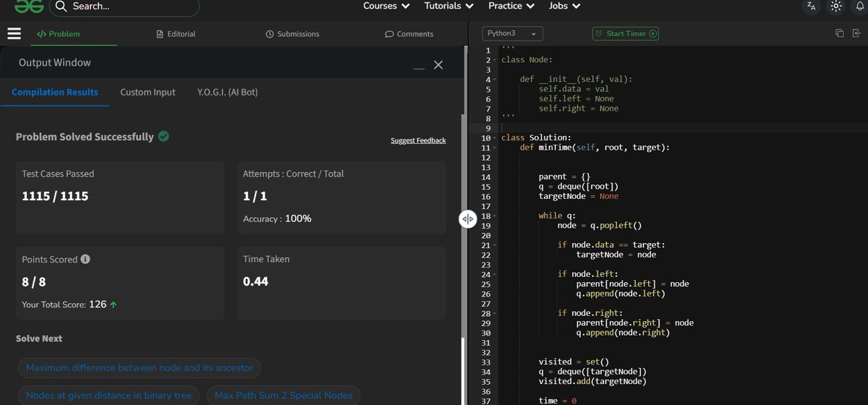Collapse class Solution fold arrow on line 10
Viewport: 868px width, 405px height.
coord(496,137)
